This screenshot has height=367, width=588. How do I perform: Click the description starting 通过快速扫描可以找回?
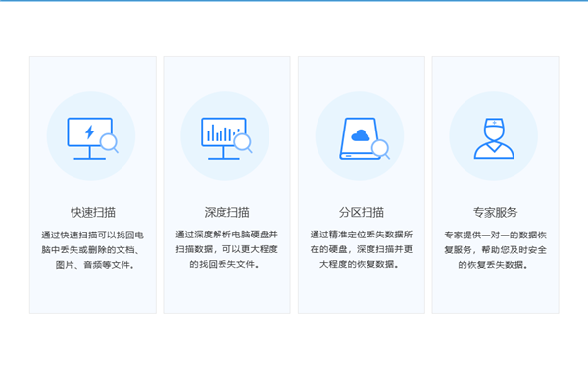[x=93, y=250]
